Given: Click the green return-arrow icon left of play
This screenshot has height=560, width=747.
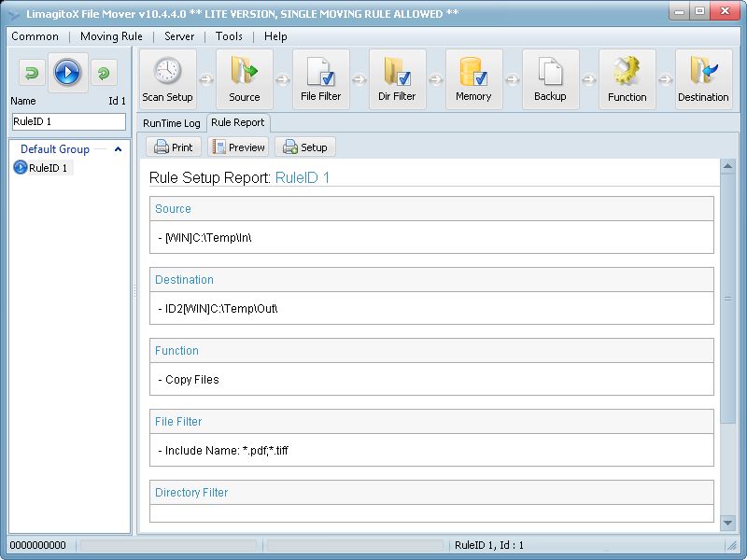Looking at the screenshot, I should (32, 73).
